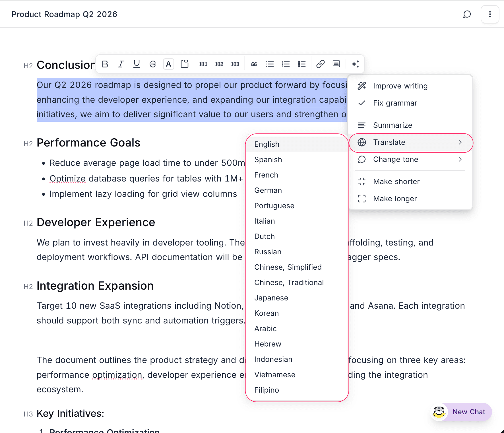Click the blockquote icon
Screen dimensions: 504x433
(x=254, y=64)
